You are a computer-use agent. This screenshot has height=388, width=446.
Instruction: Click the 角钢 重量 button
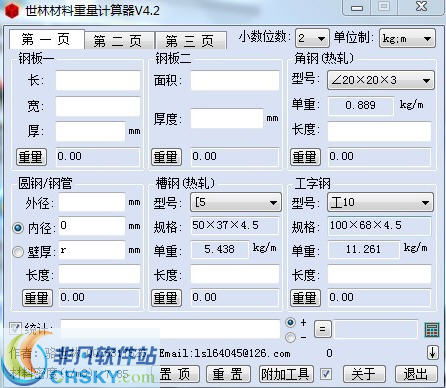(x=305, y=157)
